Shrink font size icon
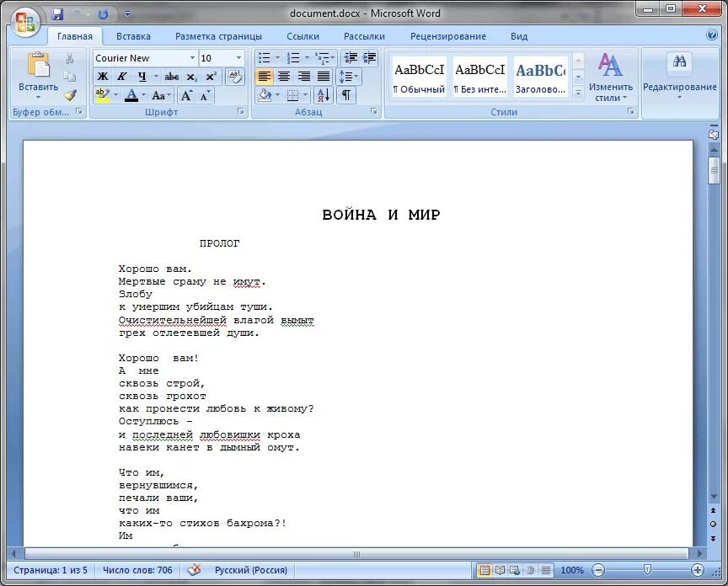Image resolution: width=728 pixels, height=586 pixels. (x=205, y=96)
